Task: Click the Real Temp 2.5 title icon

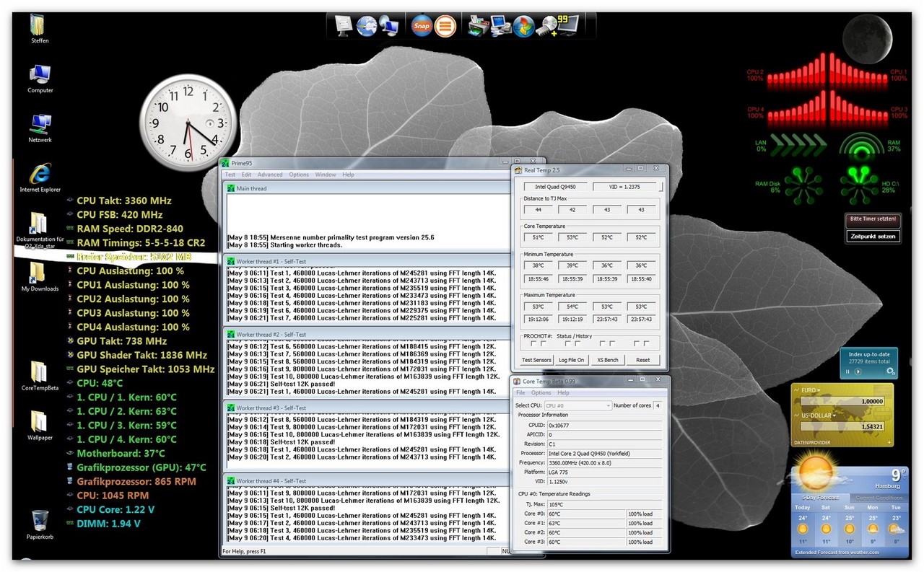Action: (518, 170)
